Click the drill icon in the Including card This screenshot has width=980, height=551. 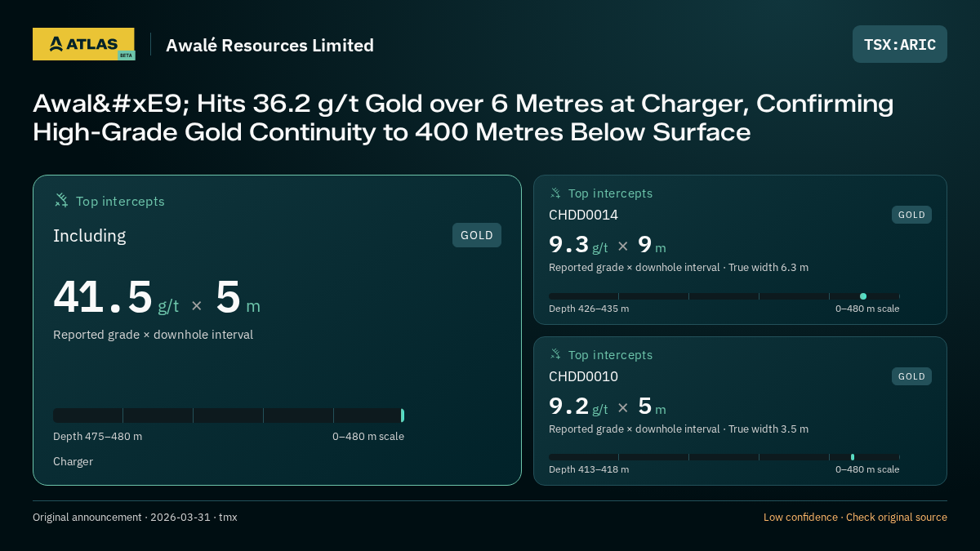[x=61, y=200]
